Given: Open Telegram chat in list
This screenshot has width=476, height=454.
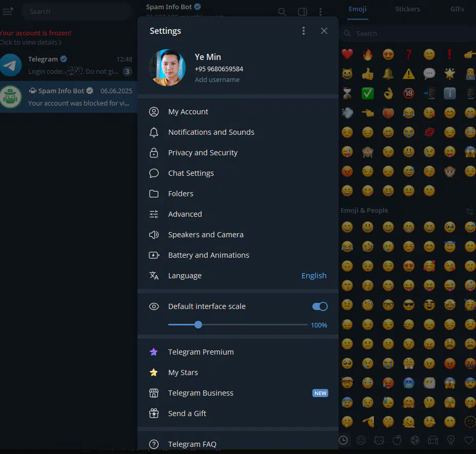Looking at the screenshot, I should point(69,65).
